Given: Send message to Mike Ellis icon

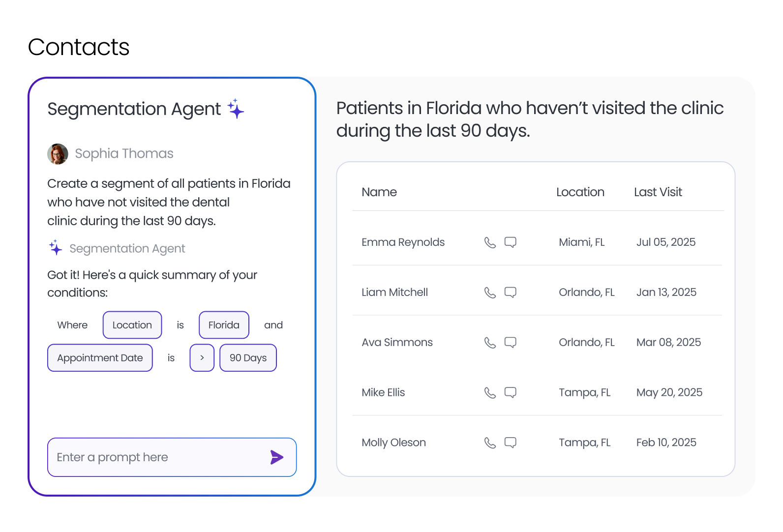Looking at the screenshot, I should [x=511, y=393].
